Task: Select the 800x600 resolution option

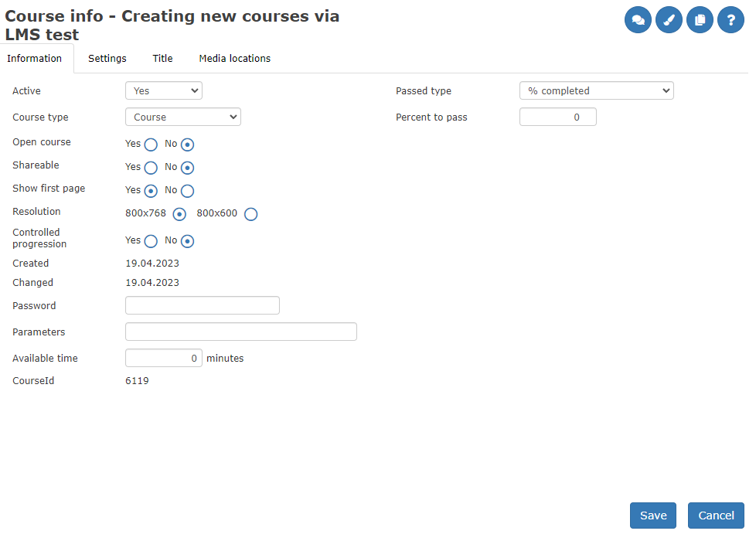Action: pos(250,214)
